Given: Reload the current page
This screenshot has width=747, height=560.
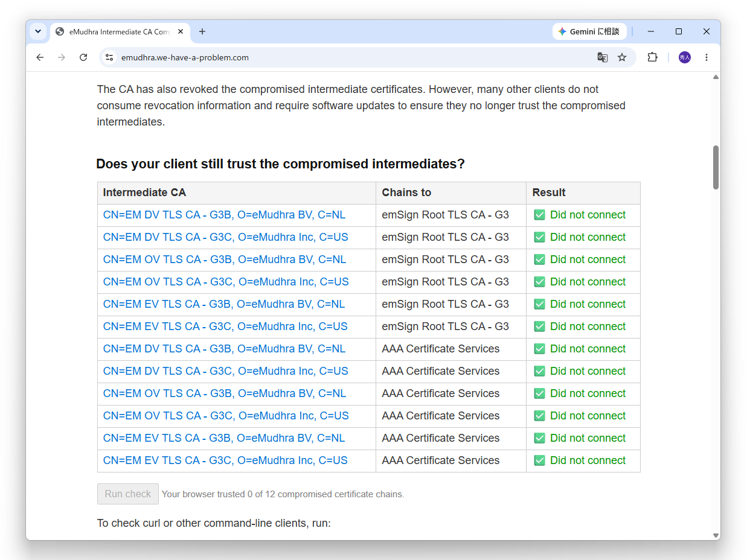Looking at the screenshot, I should pos(83,57).
